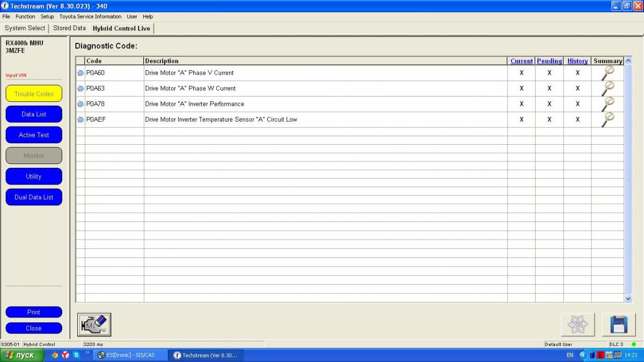Click description Drive Motor "A" Phase V Current
This screenshot has height=362, width=644.
pos(189,73)
